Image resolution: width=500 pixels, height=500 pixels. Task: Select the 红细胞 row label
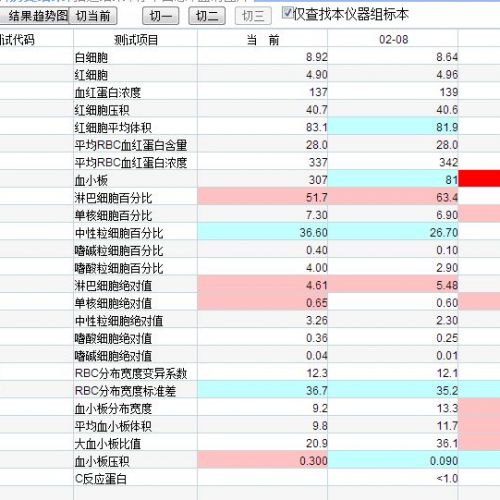pos(91,75)
